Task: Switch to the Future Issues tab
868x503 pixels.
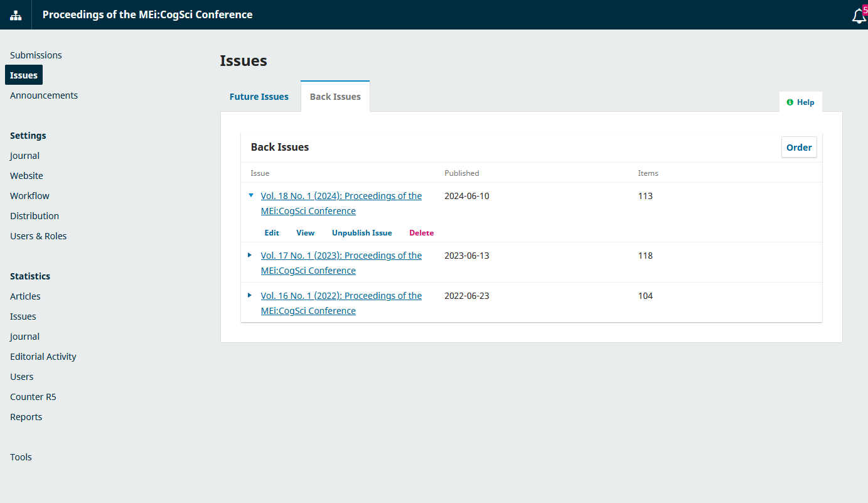Action: click(259, 97)
